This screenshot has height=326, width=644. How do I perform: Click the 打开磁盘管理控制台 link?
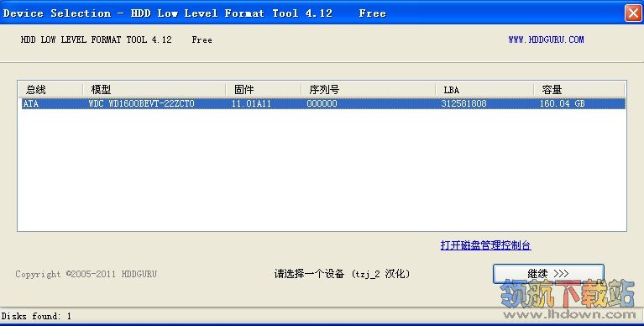tap(485, 245)
